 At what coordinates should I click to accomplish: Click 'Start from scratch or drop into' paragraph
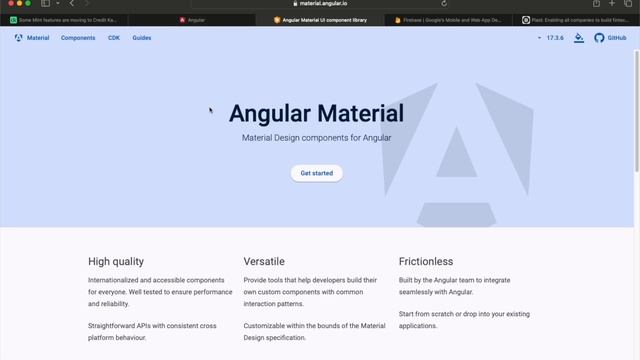[464, 320]
